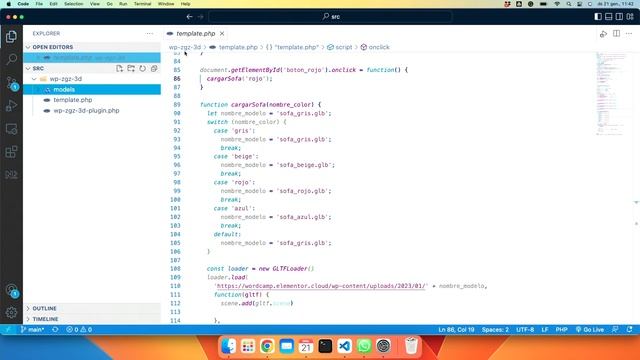Open remote window indicator in status bar
This screenshot has width=640, height=360.
(x=8, y=330)
